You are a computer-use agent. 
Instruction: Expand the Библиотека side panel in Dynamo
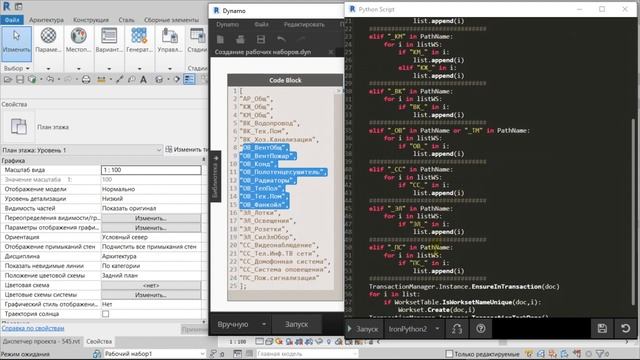216,177
